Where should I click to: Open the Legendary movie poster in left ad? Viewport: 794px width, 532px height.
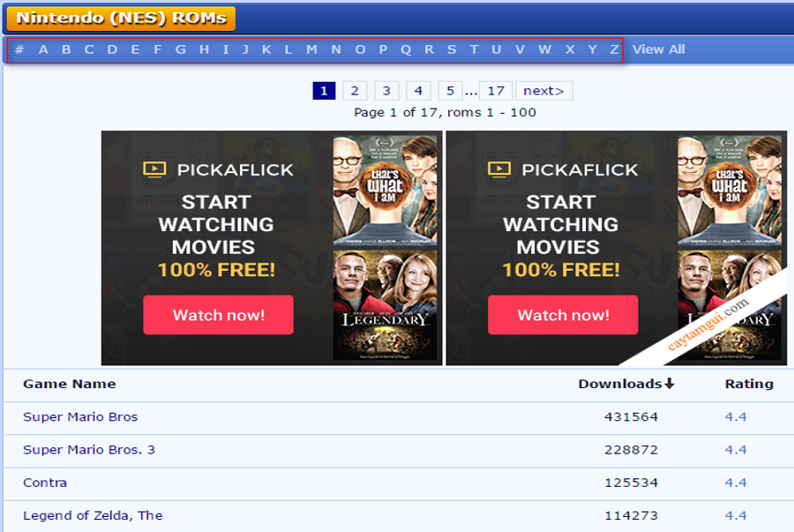(x=386, y=304)
